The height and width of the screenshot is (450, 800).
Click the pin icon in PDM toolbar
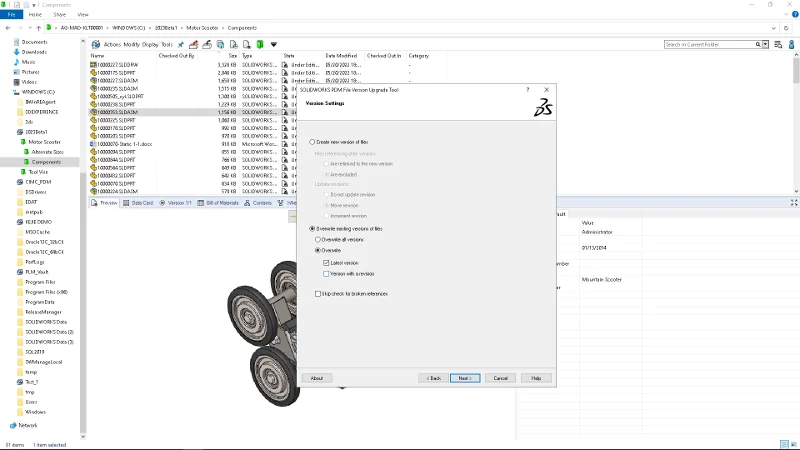click(x=181, y=44)
